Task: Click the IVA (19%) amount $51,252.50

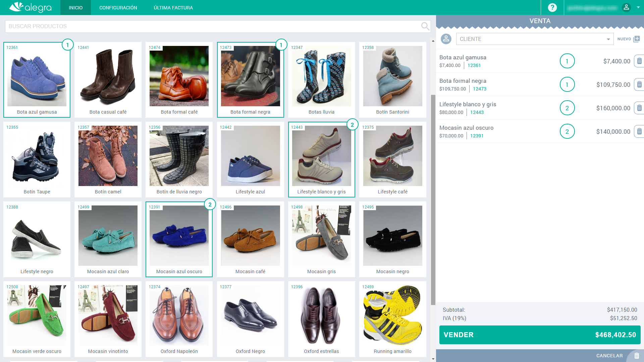Action: click(x=624, y=318)
